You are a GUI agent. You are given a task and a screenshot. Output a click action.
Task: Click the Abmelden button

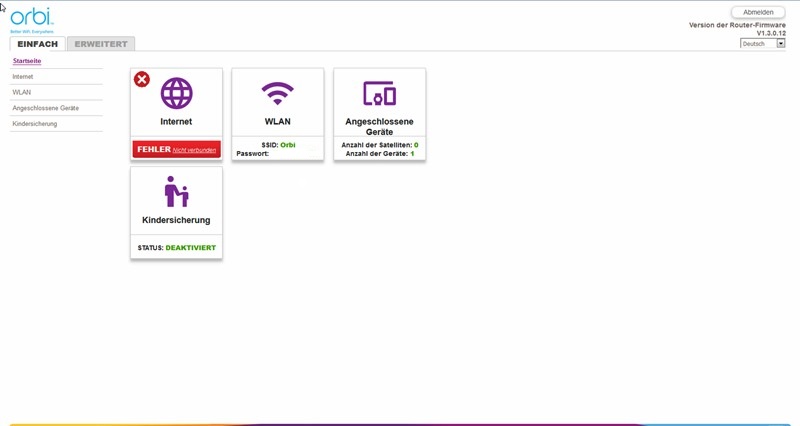758,12
